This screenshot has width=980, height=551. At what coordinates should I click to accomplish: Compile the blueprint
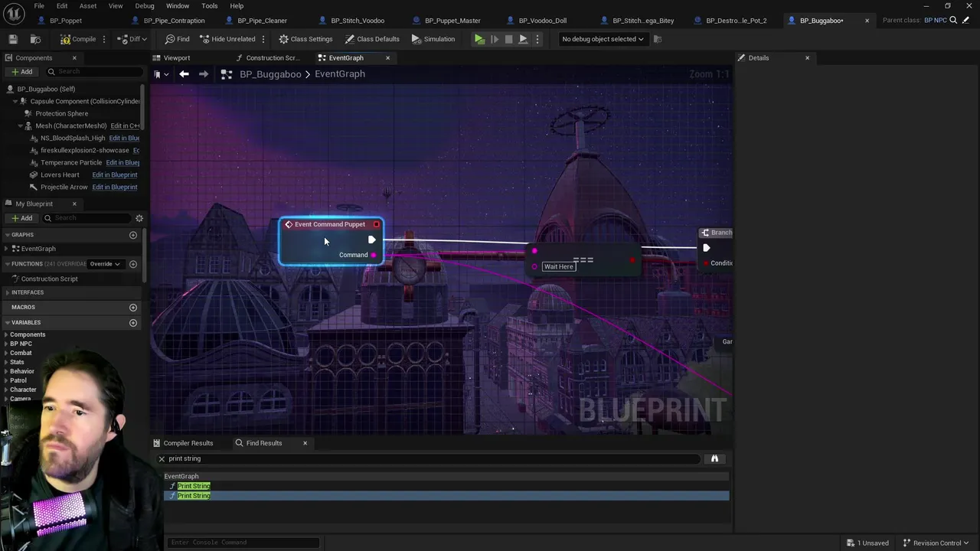point(78,39)
